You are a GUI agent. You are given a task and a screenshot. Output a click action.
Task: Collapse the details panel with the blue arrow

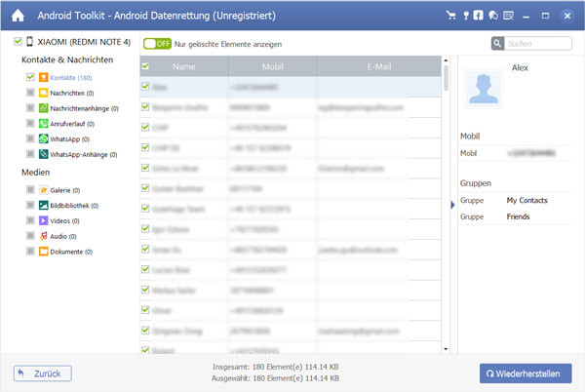(452, 205)
